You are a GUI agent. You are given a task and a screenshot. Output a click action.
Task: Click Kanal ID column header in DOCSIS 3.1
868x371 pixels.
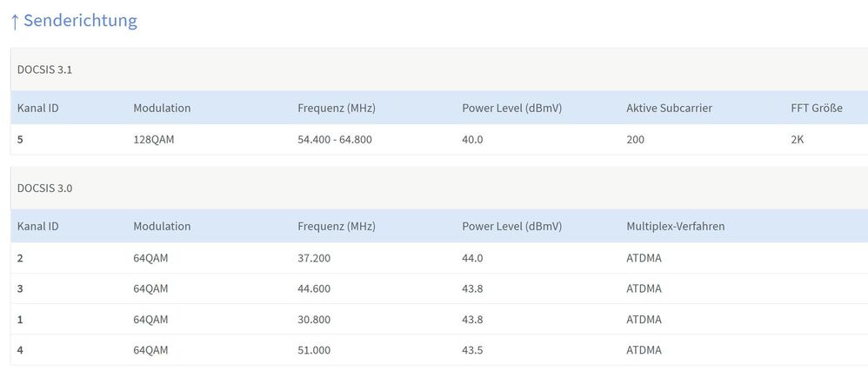[x=37, y=108]
